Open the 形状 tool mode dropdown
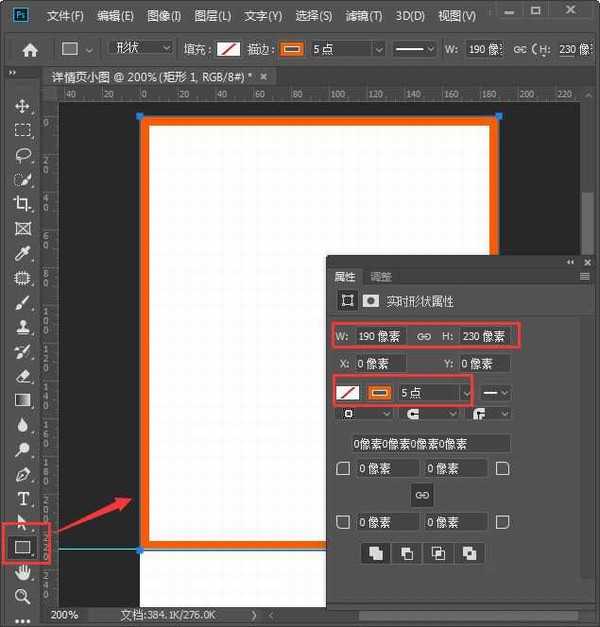Screen dimensions: 600x627 [x=140, y=49]
